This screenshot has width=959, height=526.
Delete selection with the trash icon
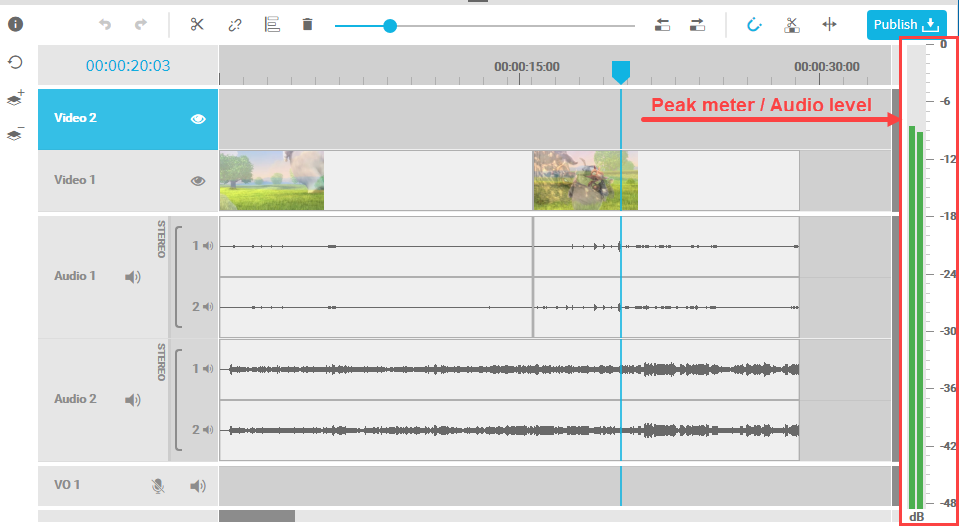click(307, 24)
